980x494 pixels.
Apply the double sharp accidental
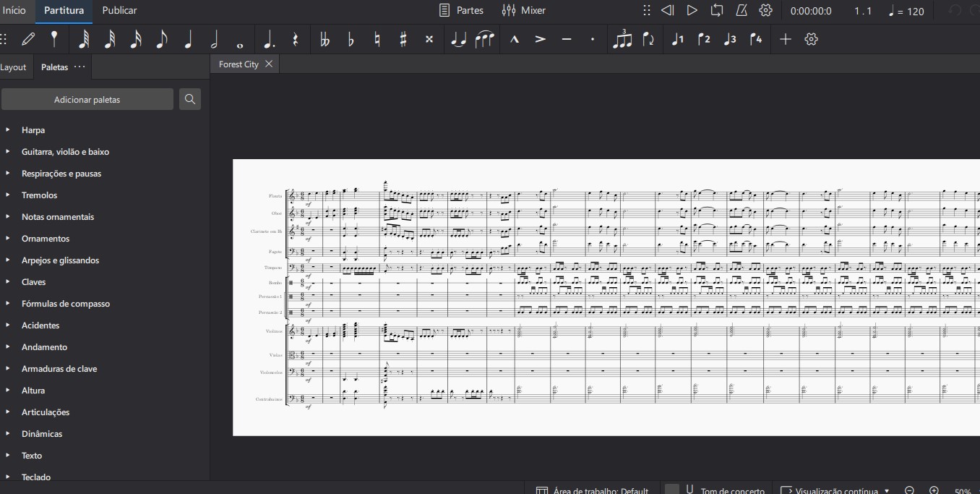coord(429,40)
